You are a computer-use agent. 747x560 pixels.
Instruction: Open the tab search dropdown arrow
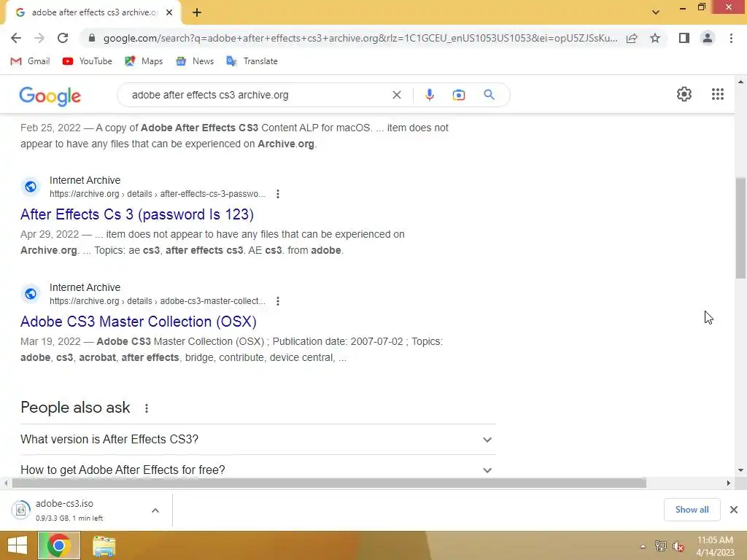pos(656,12)
